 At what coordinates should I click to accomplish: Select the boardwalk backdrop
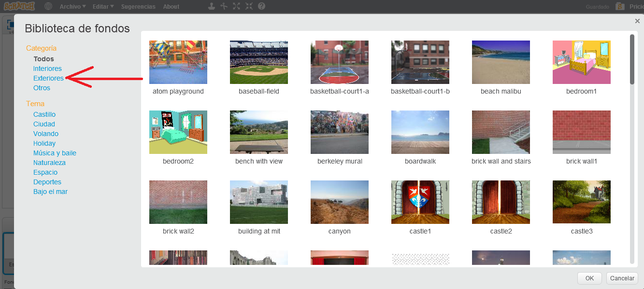click(420, 132)
